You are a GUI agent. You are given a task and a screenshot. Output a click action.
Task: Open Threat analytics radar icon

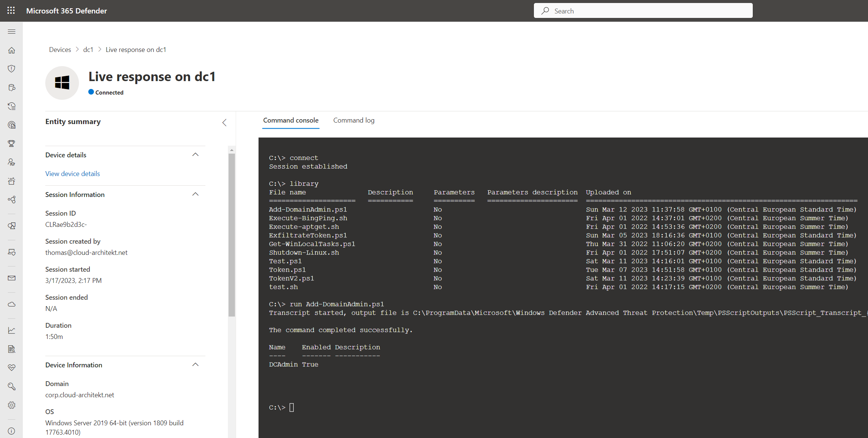12,125
